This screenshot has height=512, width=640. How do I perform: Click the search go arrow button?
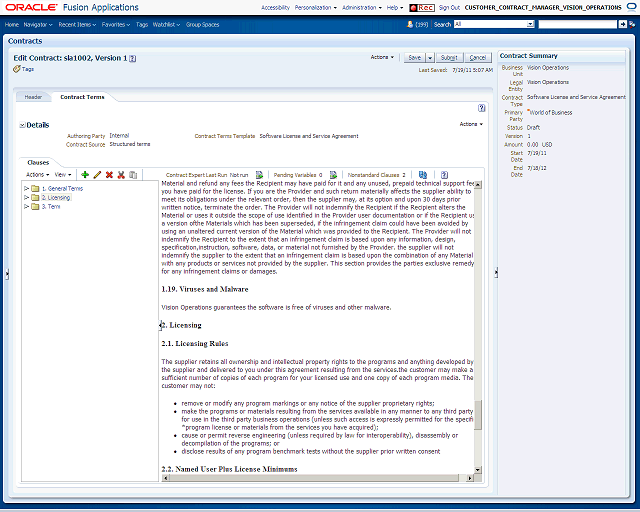(x=622, y=24)
